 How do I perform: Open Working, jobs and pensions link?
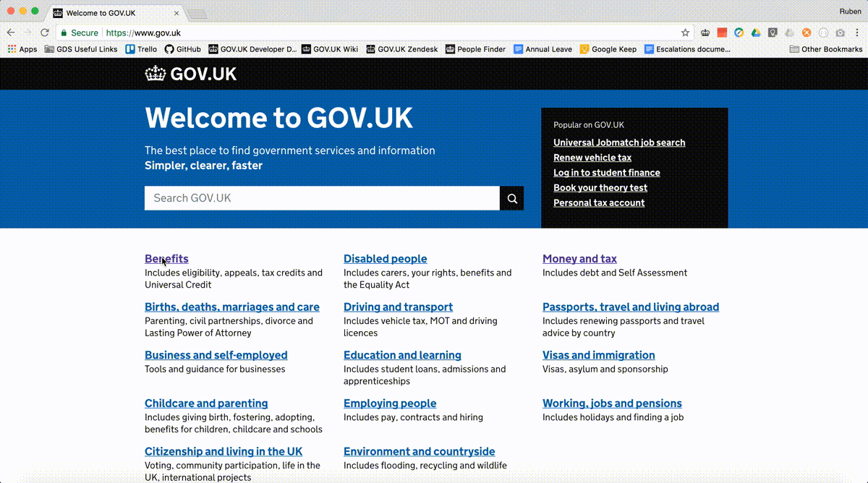612,403
